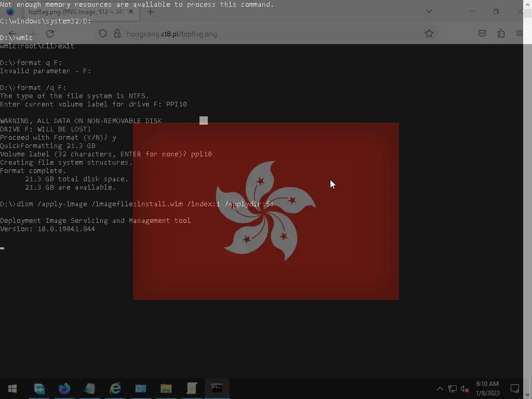Open Firefox from the taskbar
Image resolution: width=532 pixels, height=399 pixels.
point(64,389)
